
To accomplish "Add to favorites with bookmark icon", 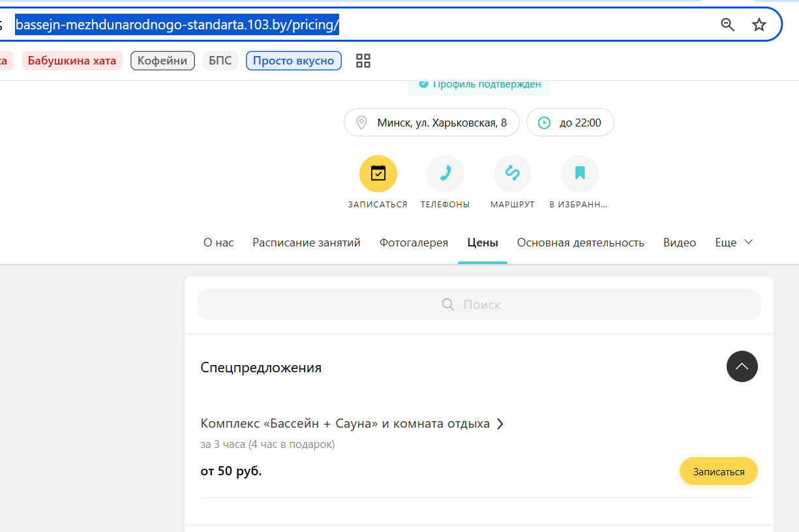I will click(x=580, y=174).
